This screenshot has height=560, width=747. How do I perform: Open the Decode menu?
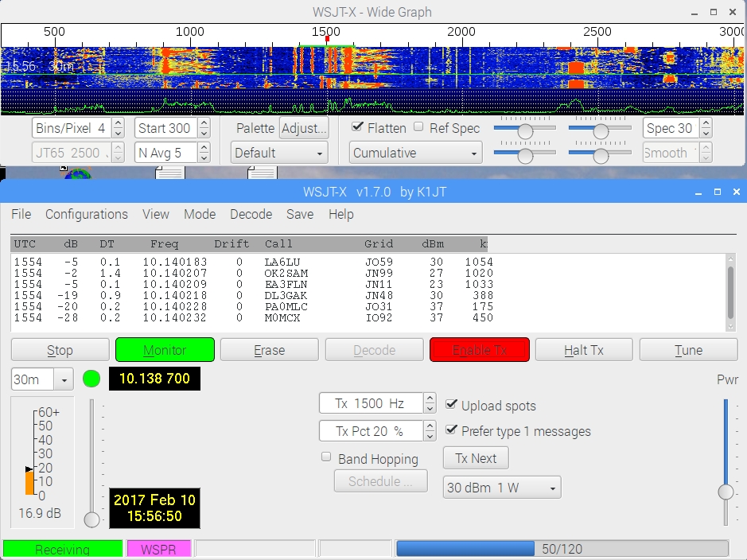[x=251, y=214]
